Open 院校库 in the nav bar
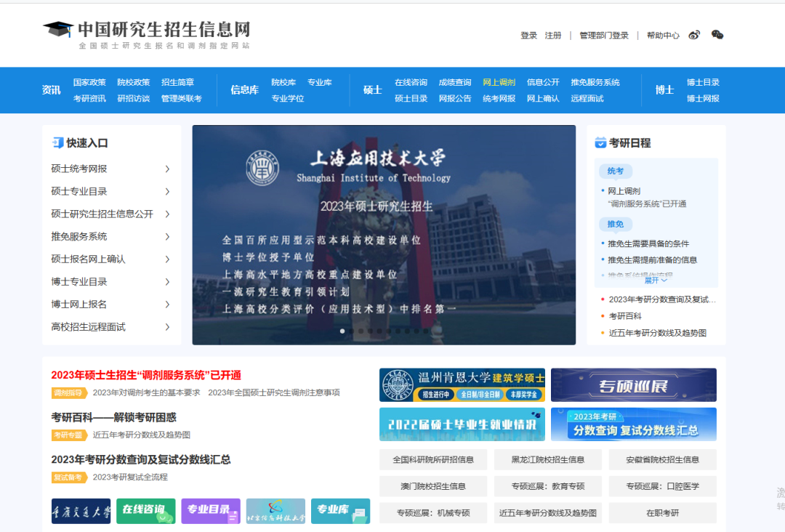Screen dimensions: 785x532 tap(283, 82)
